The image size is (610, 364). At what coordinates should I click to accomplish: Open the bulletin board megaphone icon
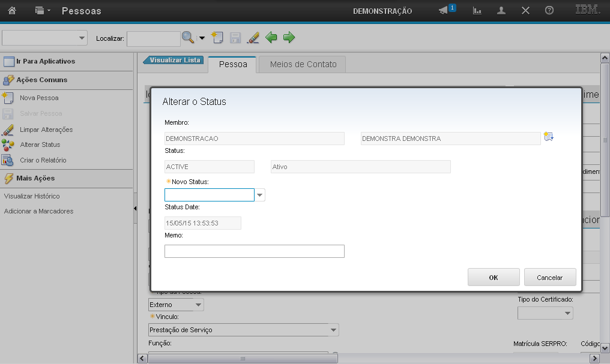pos(444,11)
